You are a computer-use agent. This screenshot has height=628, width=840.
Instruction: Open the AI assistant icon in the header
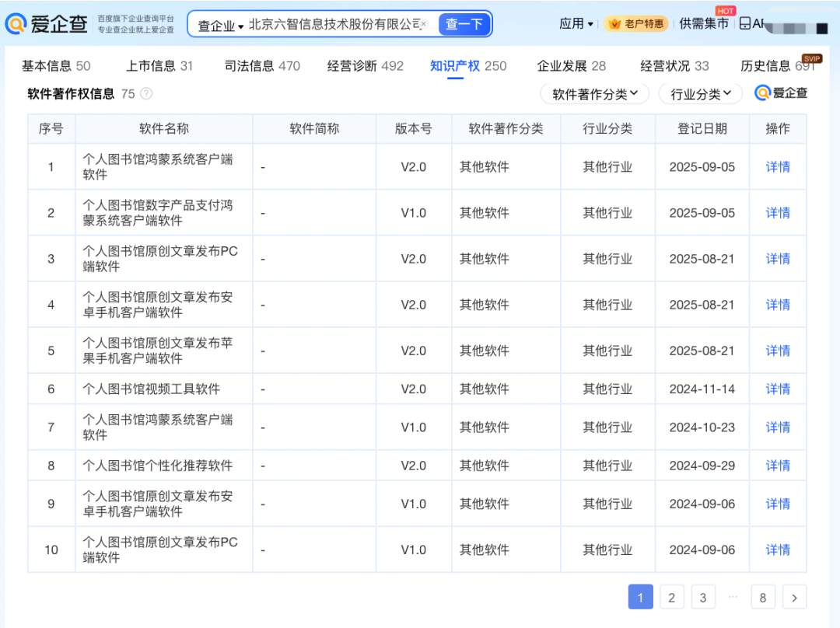[751, 24]
